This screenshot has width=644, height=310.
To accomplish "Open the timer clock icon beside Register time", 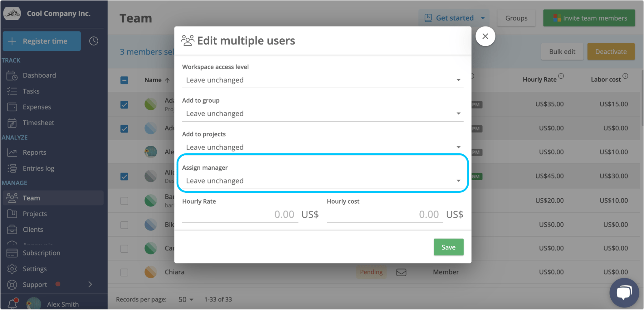I will pos(94,41).
